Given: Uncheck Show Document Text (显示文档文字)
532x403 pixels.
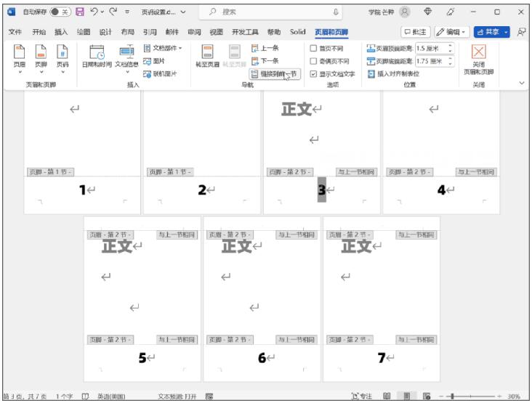Looking at the screenshot, I should 313,74.
